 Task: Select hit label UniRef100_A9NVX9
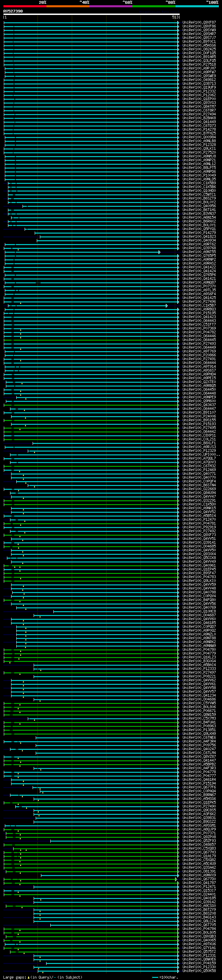coord(199,875)
